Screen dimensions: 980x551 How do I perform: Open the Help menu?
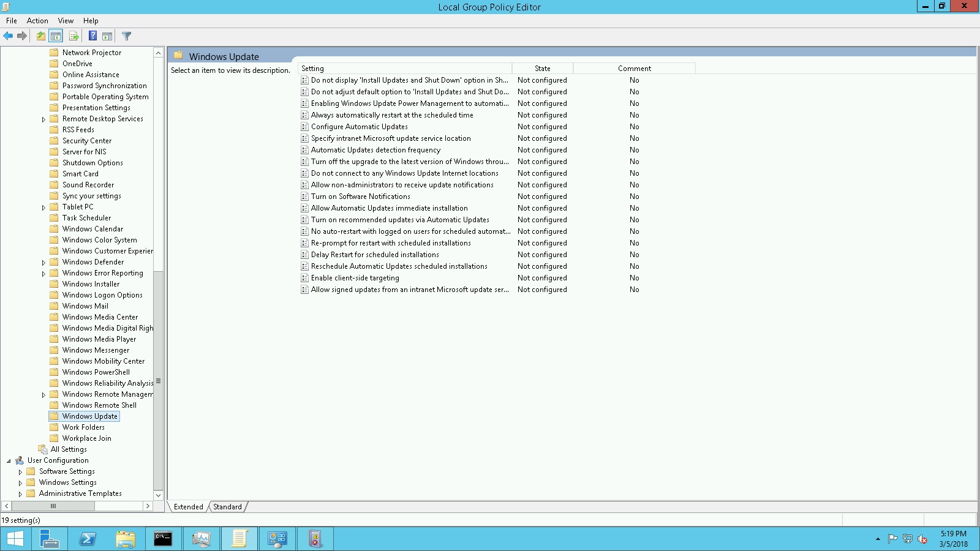point(91,21)
